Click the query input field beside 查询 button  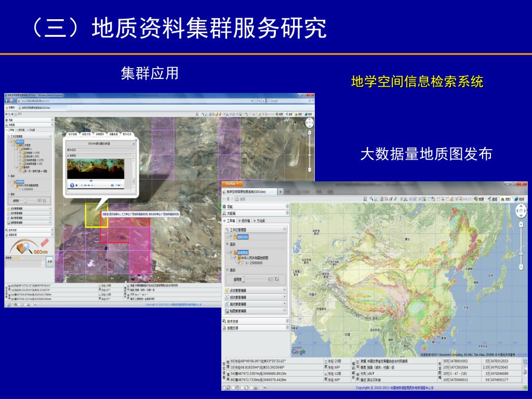[24, 263]
